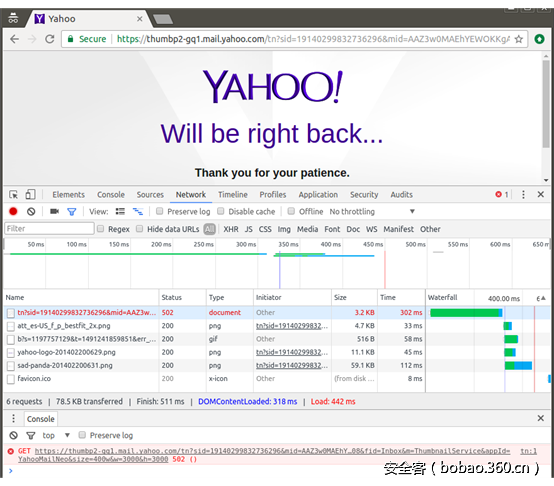Enable the Regex checkbox
The width and height of the screenshot is (554, 486).
point(100,229)
